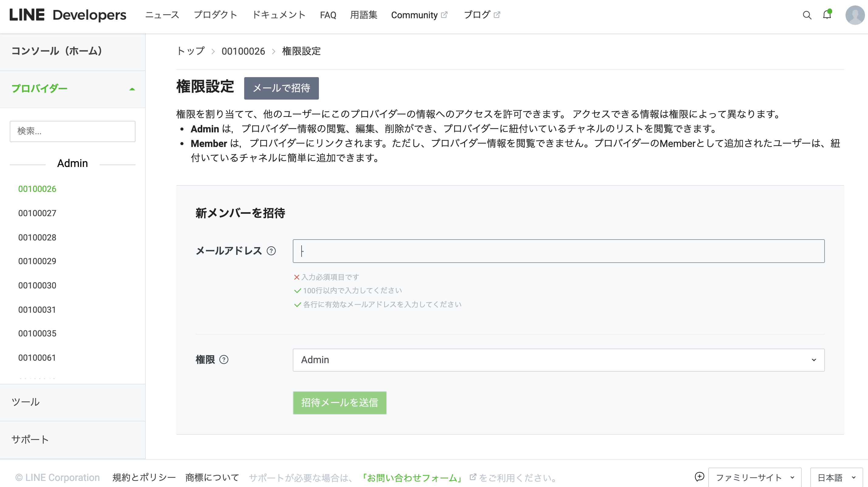
Task: Click the メールで招待 button
Action: pos(281,88)
